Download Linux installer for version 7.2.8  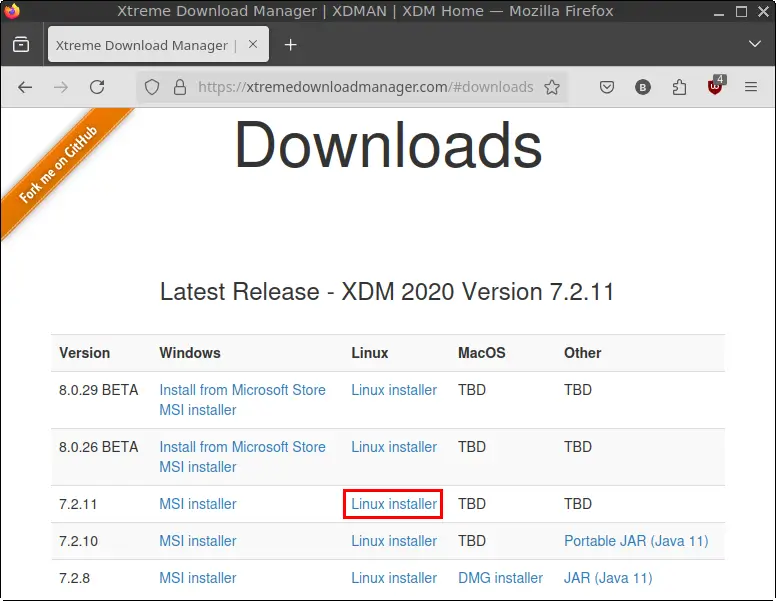click(x=394, y=578)
